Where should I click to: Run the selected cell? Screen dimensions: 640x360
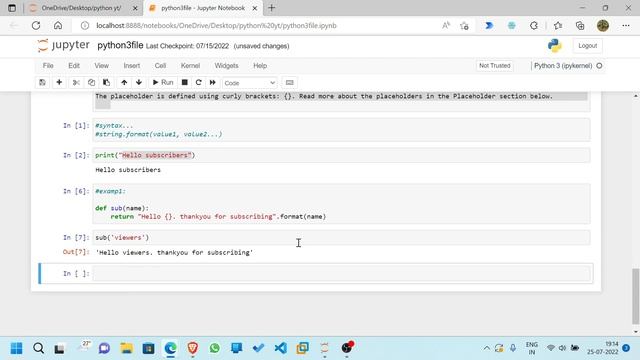point(163,82)
